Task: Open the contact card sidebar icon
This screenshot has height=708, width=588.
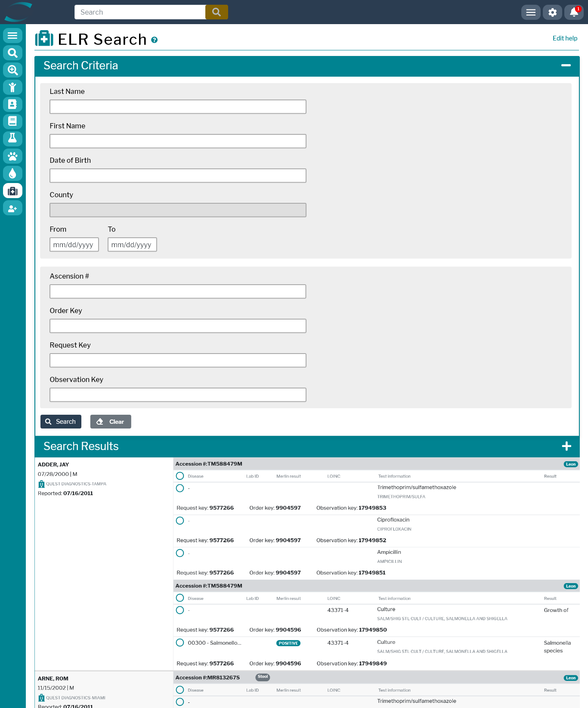Action: pos(12,104)
